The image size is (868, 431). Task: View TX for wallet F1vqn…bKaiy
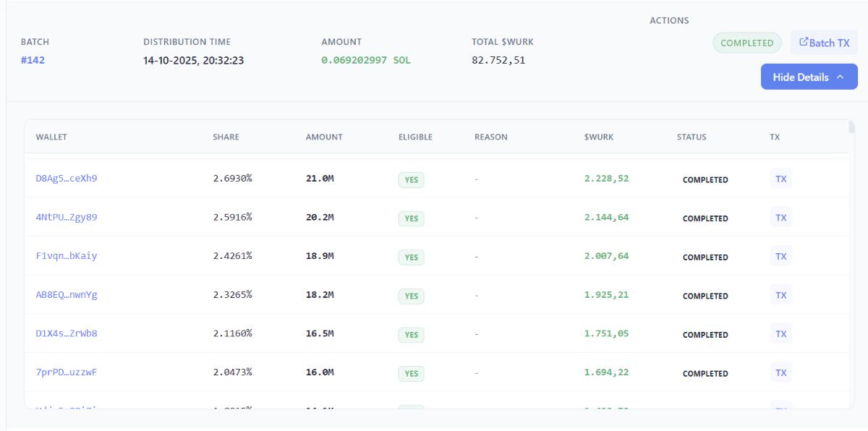[x=780, y=256]
